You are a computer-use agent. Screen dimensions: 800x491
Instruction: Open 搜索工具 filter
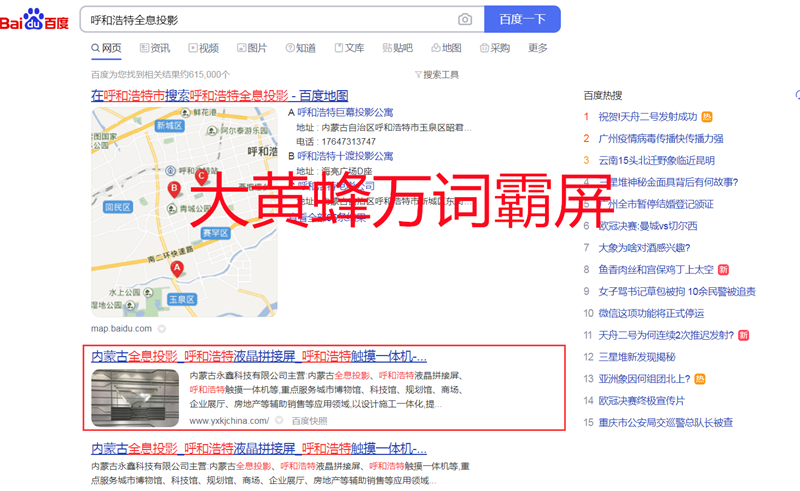pyautogui.click(x=437, y=75)
